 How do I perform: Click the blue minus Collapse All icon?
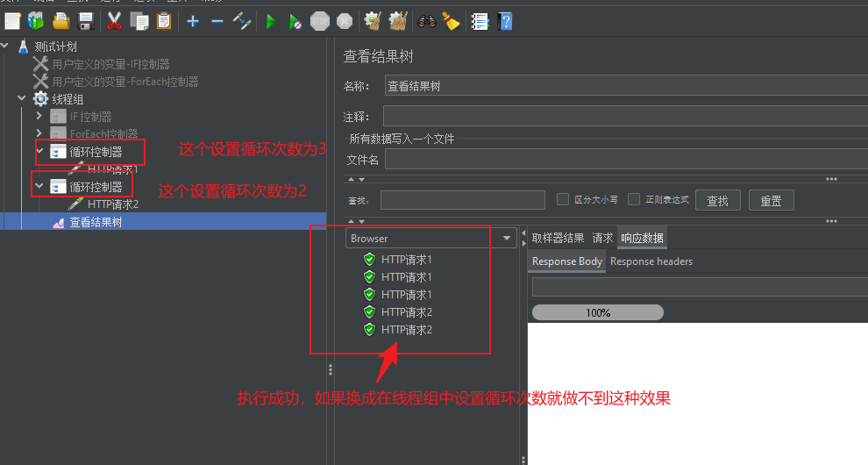(x=217, y=22)
